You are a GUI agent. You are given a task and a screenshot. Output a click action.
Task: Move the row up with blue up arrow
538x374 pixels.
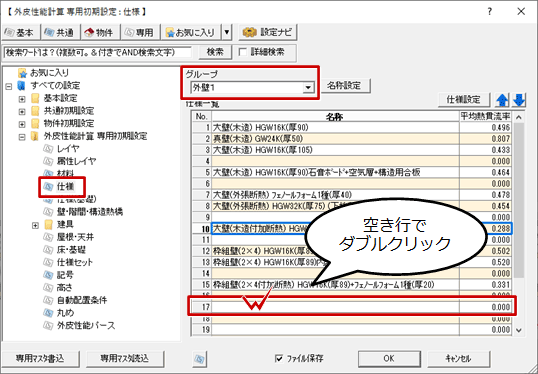502,100
